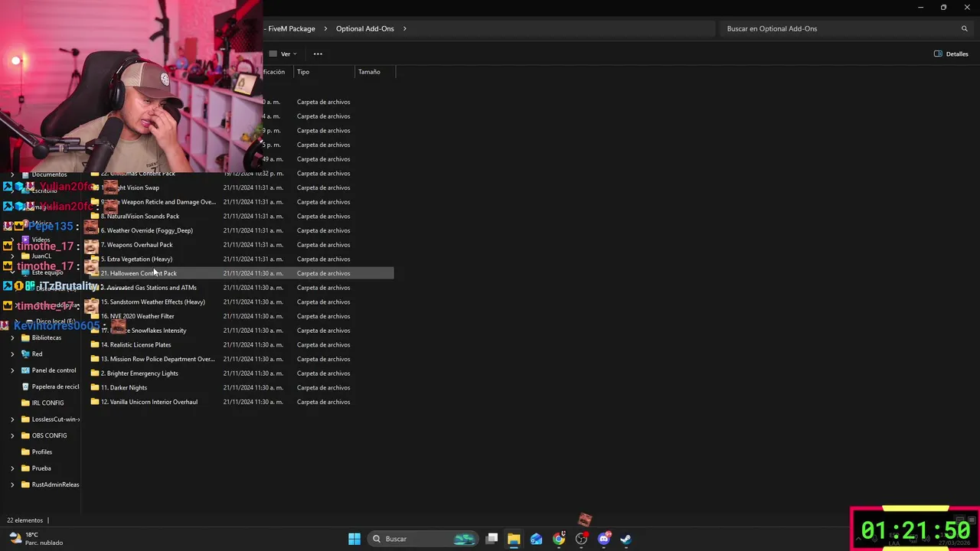Open Discord from the taskbar

(x=603, y=539)
